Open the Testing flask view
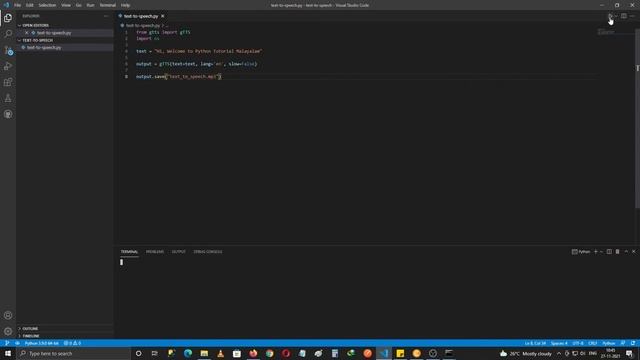This screenshot has width=640, height=360. click(8, 98)
